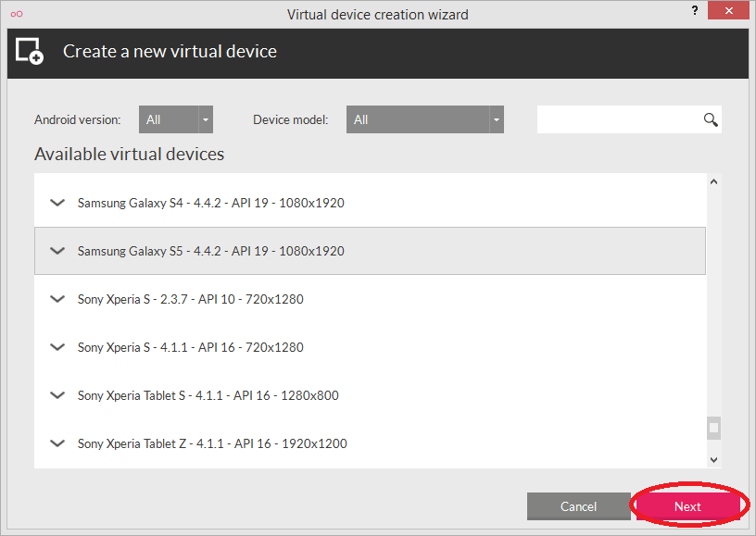The width and height of the screenshot is (756, 536).
Task: Click the magnifying glass search icon
Action: [711, 119]
